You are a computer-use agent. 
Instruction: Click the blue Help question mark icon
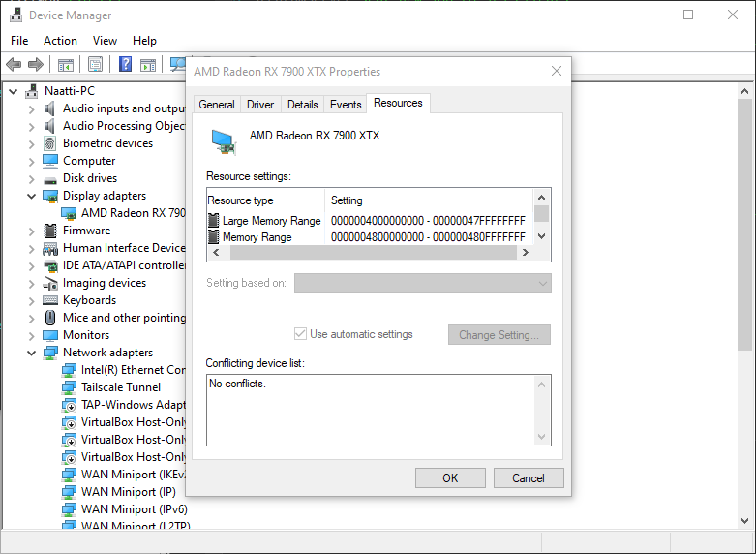pos(125,64)
